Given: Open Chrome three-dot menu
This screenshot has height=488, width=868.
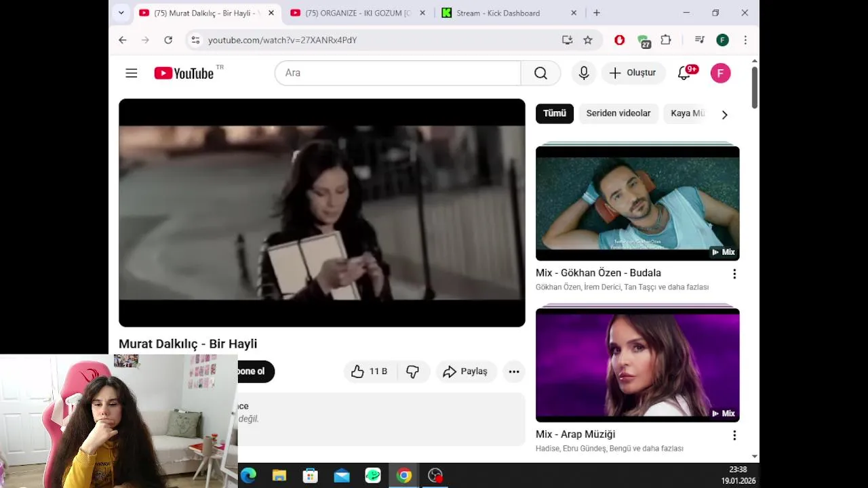Looking at the screenshot, I should tap(745, 40).
